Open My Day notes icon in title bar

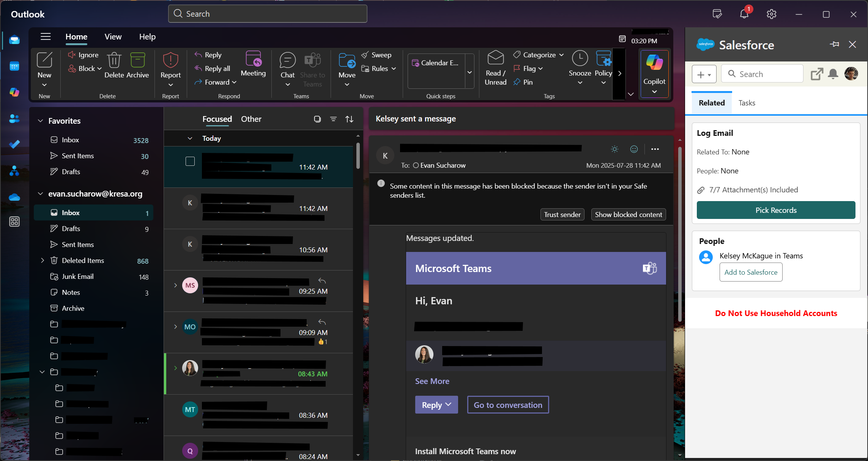(x=717, y=14)
